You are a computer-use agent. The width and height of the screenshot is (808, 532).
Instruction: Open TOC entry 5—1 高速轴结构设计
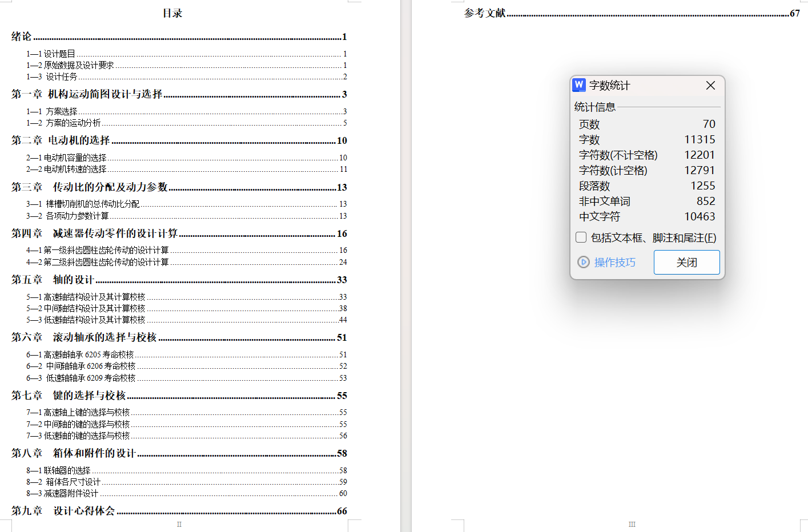[x=186, y=297]
